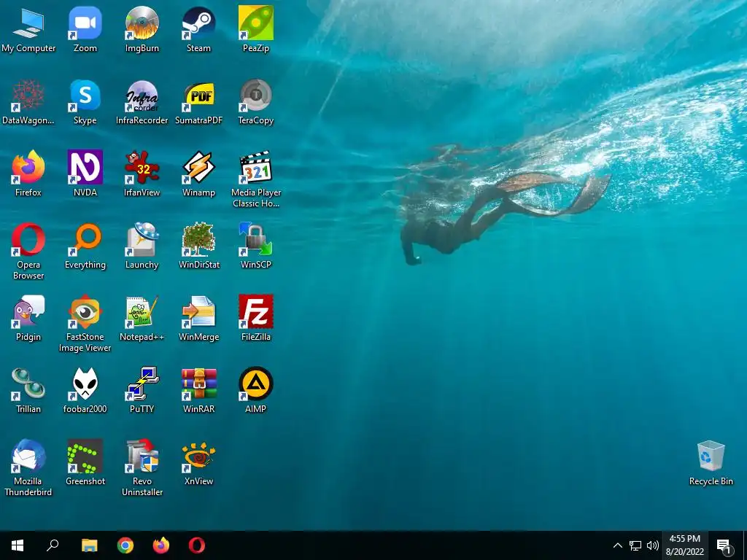Launch Chrome from the taskbar
This screenshot has height=560, width=747.
click(125, 545)
